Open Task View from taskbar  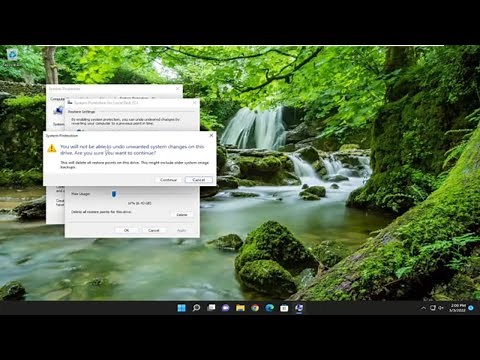click(211, 308)
